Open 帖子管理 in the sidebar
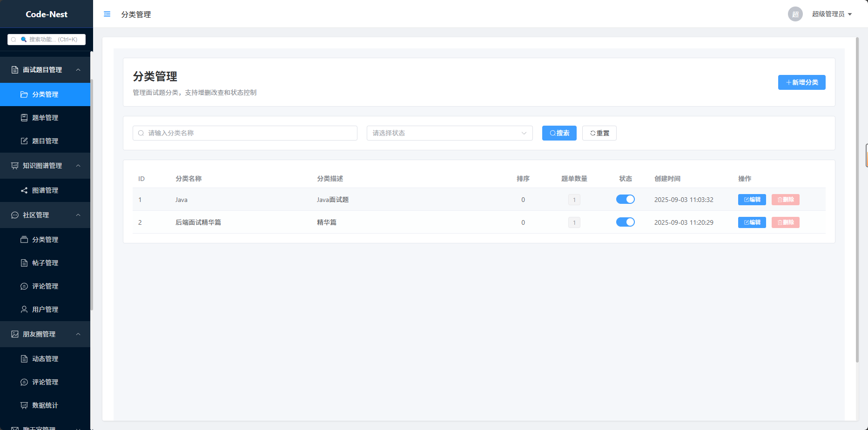This screenshot has height=430, width=868. pos(45,263)
